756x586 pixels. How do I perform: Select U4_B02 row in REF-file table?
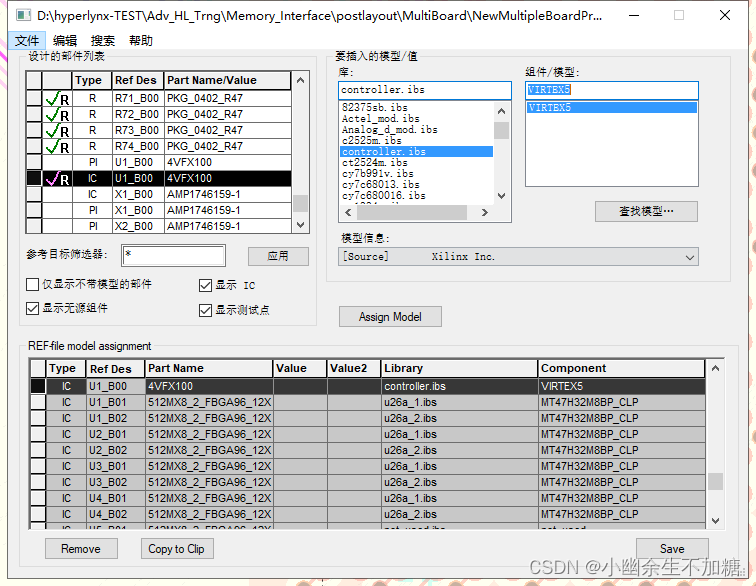[367, 514]
